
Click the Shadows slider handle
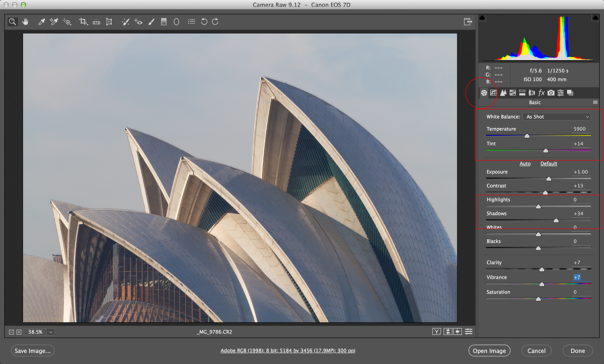coord(556,220)
